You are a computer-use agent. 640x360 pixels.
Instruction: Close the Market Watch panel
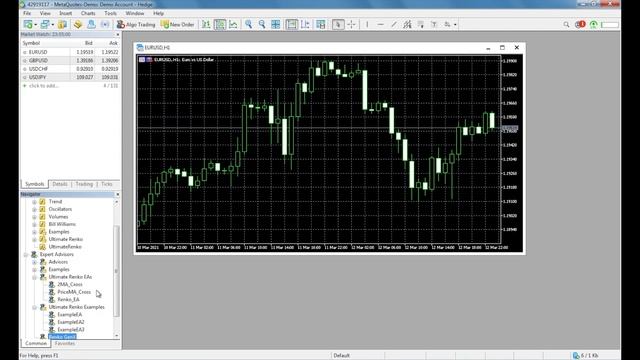pyautogui.click(x=118, y=35)
